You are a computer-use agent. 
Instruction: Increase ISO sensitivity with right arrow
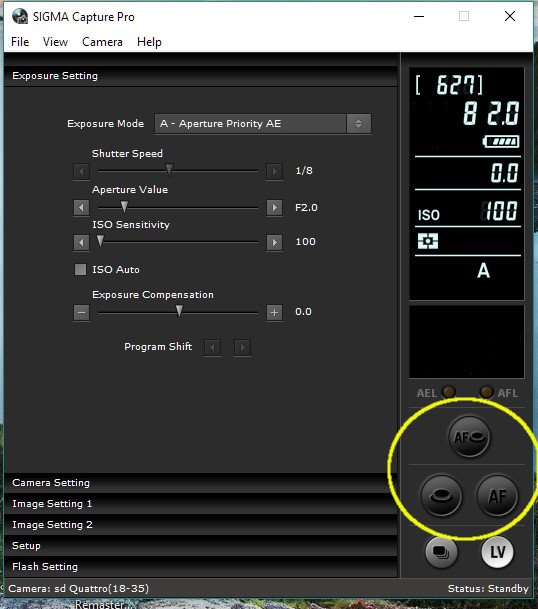(274, 242)
